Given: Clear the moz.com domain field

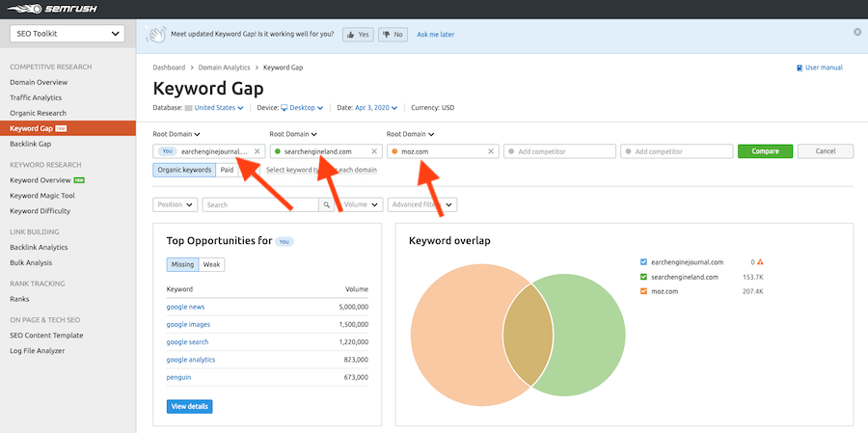Looking at the screenshot, I should 491,151.
